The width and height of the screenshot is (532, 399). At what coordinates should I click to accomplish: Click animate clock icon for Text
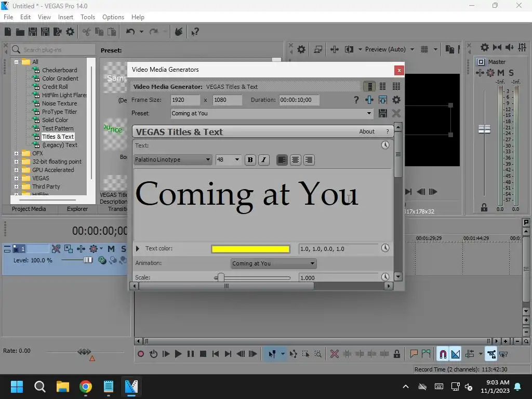click(x=385, y=145)
